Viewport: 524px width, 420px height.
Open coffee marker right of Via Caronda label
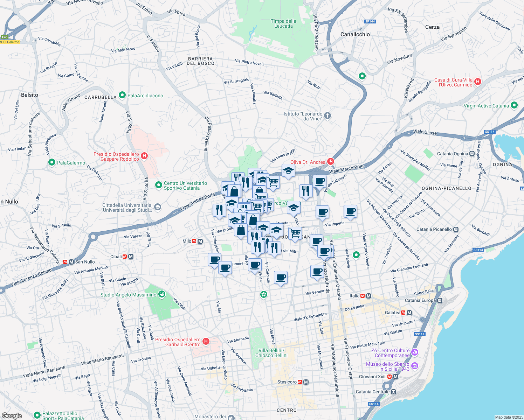click(x=281, y=279)
